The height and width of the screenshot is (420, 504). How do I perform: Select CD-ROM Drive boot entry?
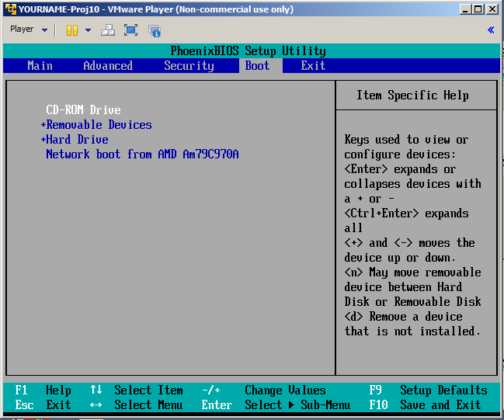[84, 110]
